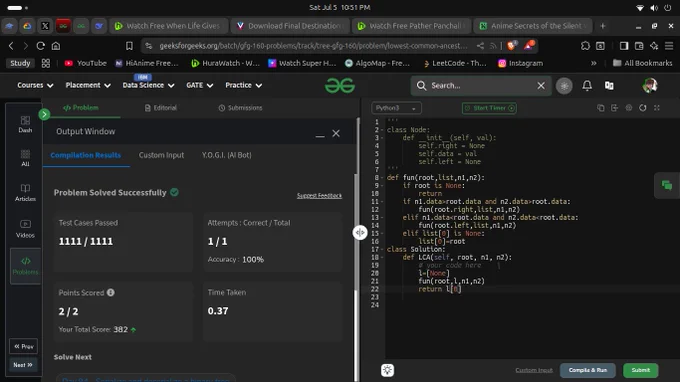The width and height of the screenshot is (680, 382).
Task: Open the Python3 language selector
Action: (x=396, y=108)
